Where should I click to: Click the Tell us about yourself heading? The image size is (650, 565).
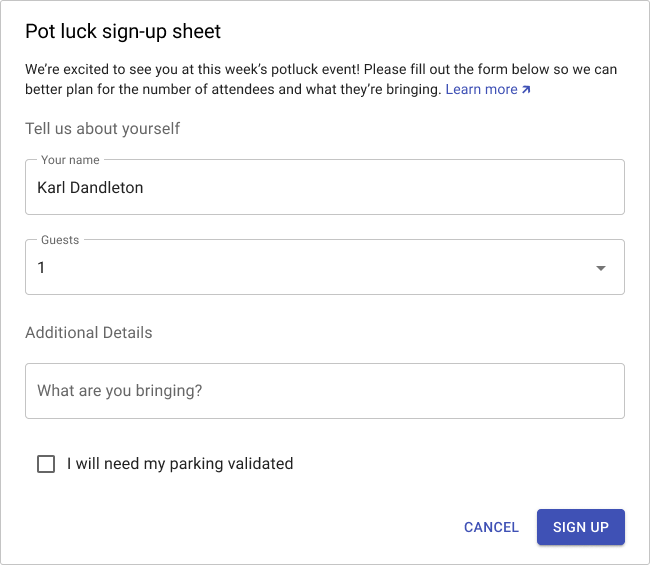tap(102, 129)
